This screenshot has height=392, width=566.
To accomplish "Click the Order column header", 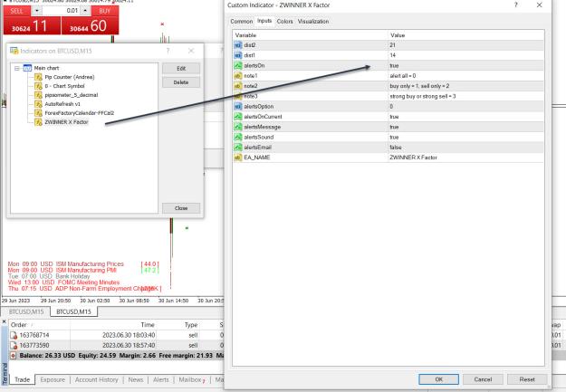I will tap(39, 325).
